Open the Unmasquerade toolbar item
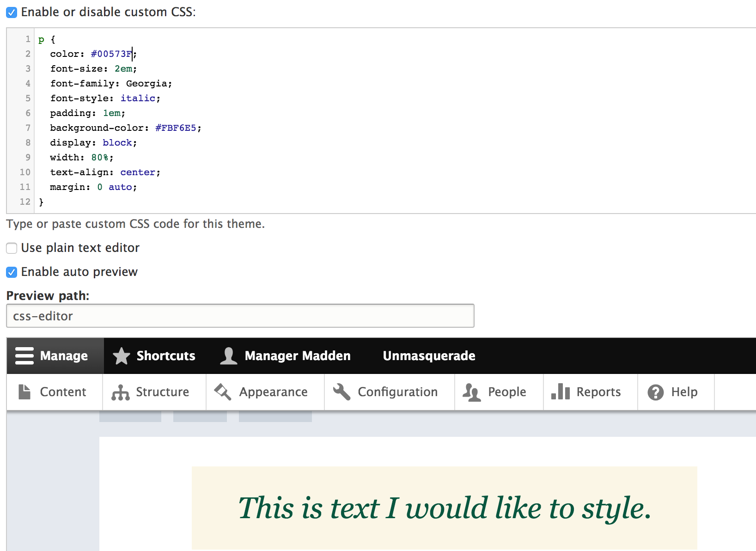756x551 pixels. coord(429,356)
